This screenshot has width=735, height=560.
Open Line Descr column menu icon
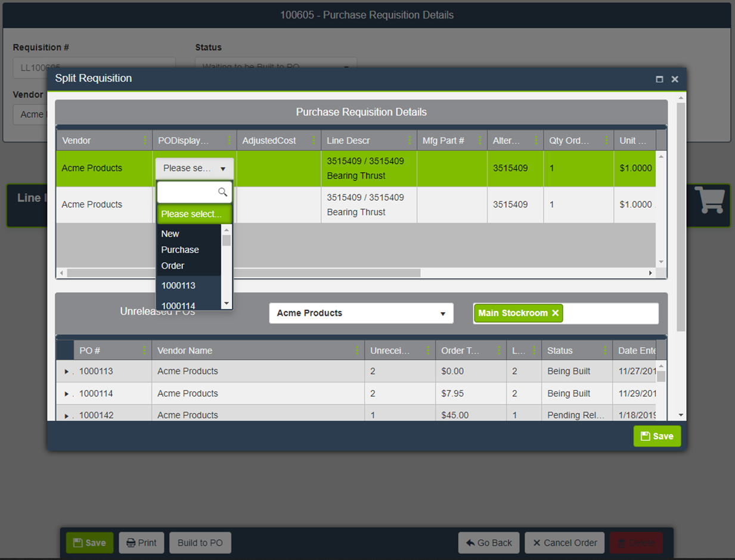click(x=410, y=141)
